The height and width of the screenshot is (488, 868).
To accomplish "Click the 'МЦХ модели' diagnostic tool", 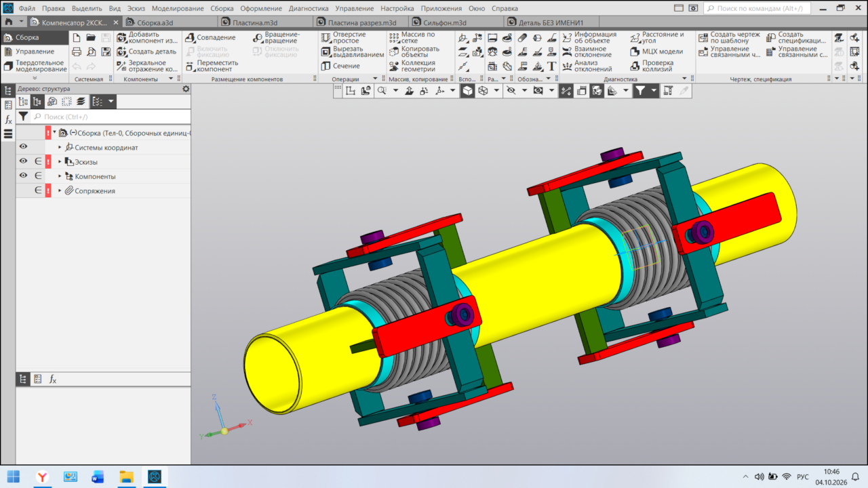I will coord(656,52).
